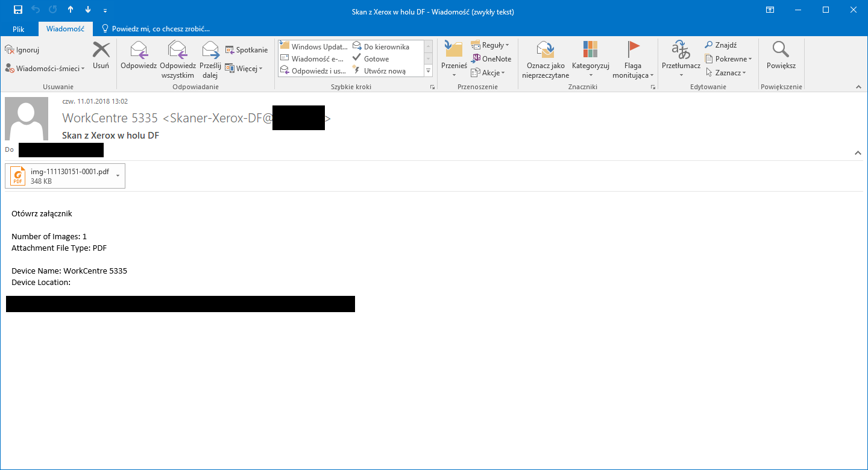Click the line 'Number of Images: 1'
This screenshot has width=868, height=470.
pyautogui.click(x=49, y=236)
